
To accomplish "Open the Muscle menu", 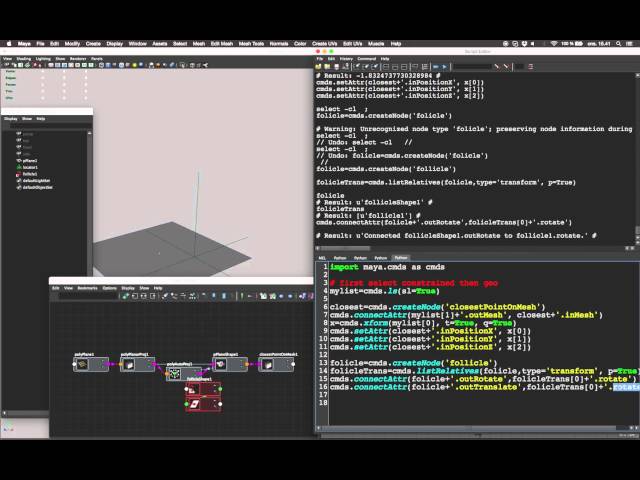I will click(376, 44).
